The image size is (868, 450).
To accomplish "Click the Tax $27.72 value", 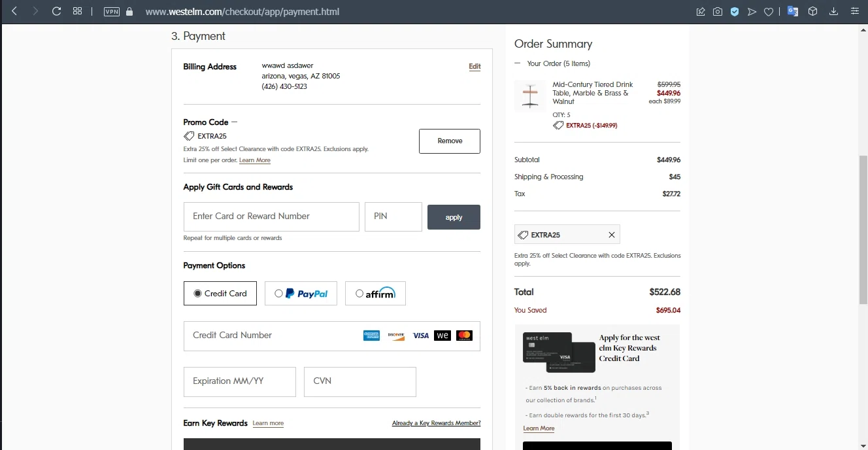I will click(671, 194).
